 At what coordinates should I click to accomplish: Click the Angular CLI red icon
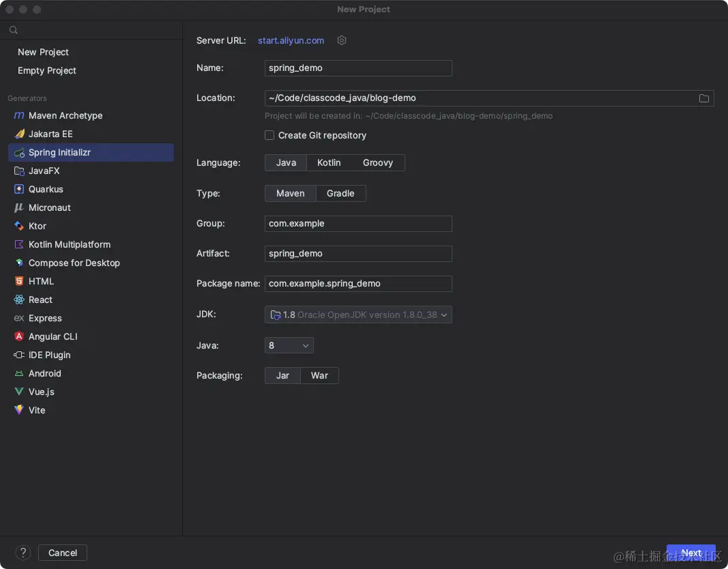pos(19,336)
